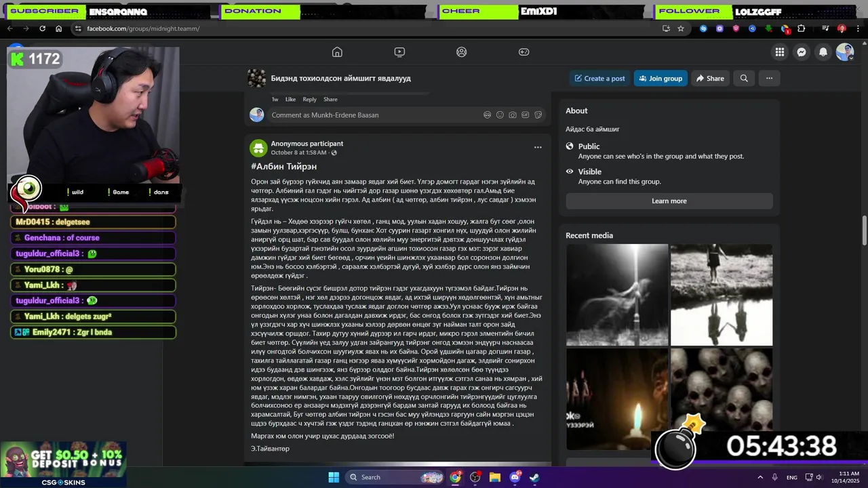Open the puddle reflection recent media thumbnail
Screen dimensions: 868x488
pyautogui.click(x=722, y=295)
